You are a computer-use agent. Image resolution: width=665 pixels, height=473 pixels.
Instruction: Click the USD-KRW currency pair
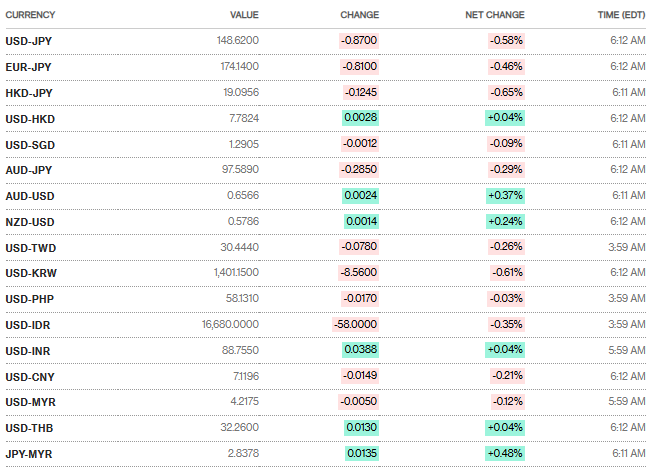29,272
